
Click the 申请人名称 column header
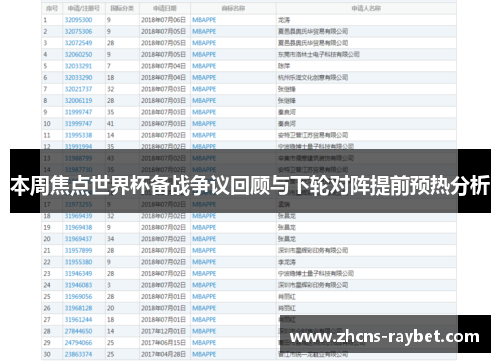coord(366,8)
